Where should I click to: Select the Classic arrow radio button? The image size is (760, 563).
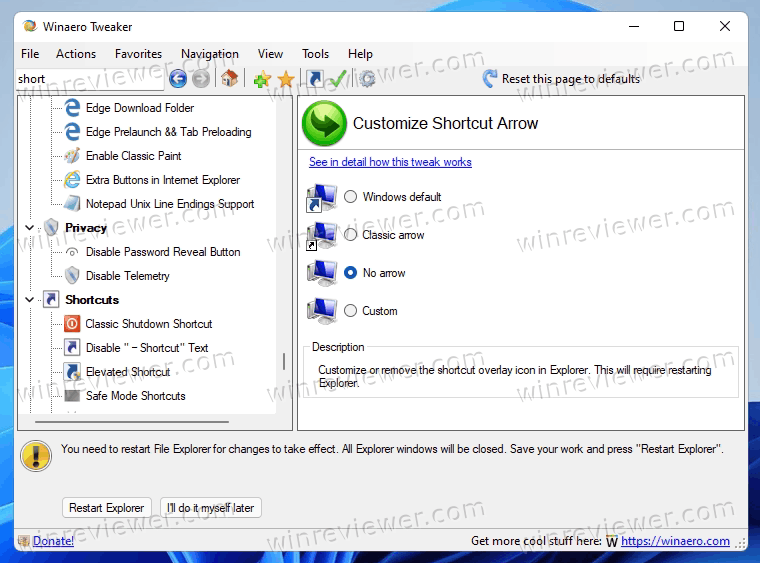click(x=350, y=235)
